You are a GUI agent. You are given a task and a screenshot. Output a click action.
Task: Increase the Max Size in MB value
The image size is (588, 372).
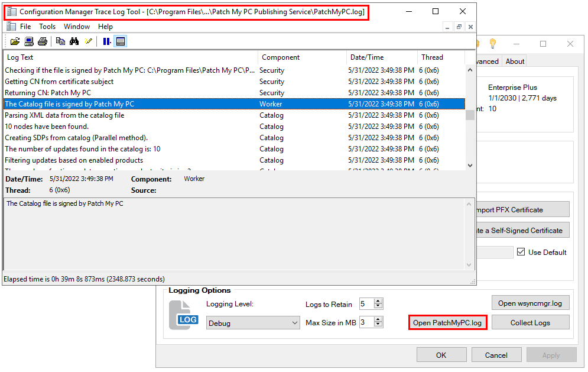click(x=378, y=319)
